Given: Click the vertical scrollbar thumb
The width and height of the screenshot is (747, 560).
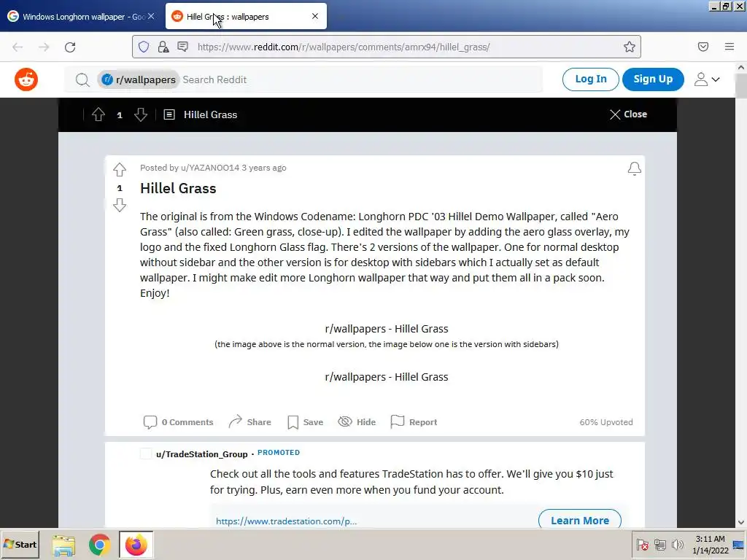Looking at the screenshot, I should [741, 85].
